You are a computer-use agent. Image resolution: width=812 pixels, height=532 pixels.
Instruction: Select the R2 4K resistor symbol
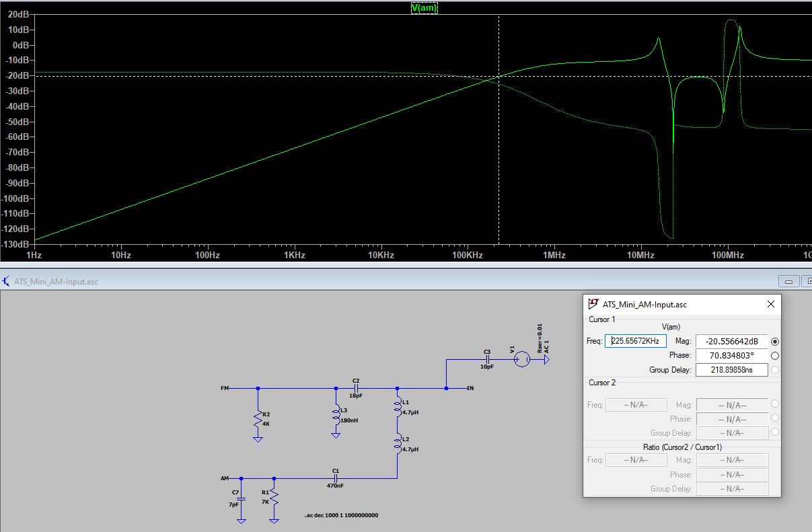(x=258, y=419)
